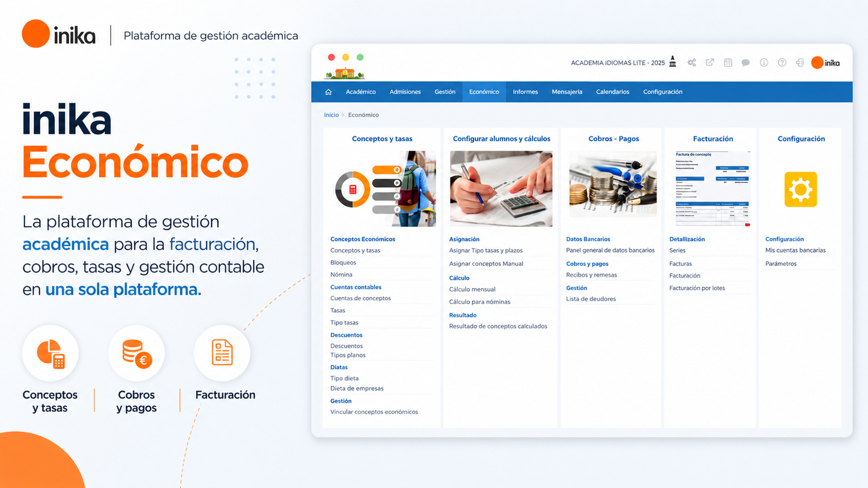Open the Tipo dieta link
This screenshot has width=868, height=488.
click(x=344, y=379)
